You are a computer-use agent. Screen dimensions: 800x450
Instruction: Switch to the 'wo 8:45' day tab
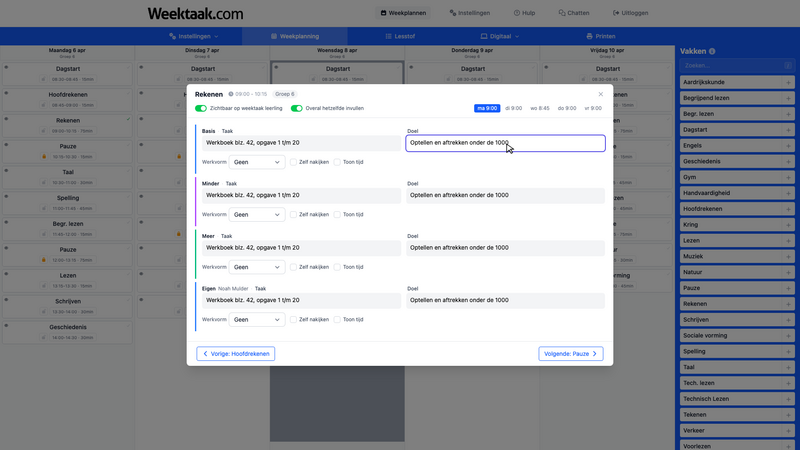[x=540, y=108]
